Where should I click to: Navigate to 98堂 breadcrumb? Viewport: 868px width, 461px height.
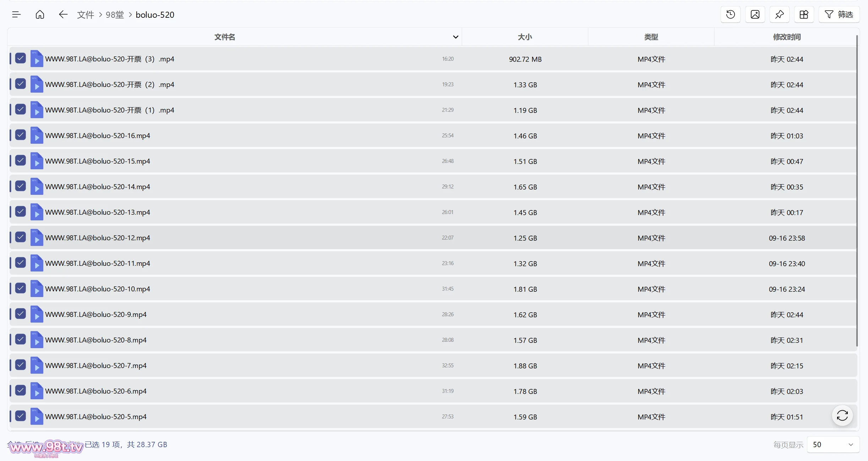click(x=115, y=15)
